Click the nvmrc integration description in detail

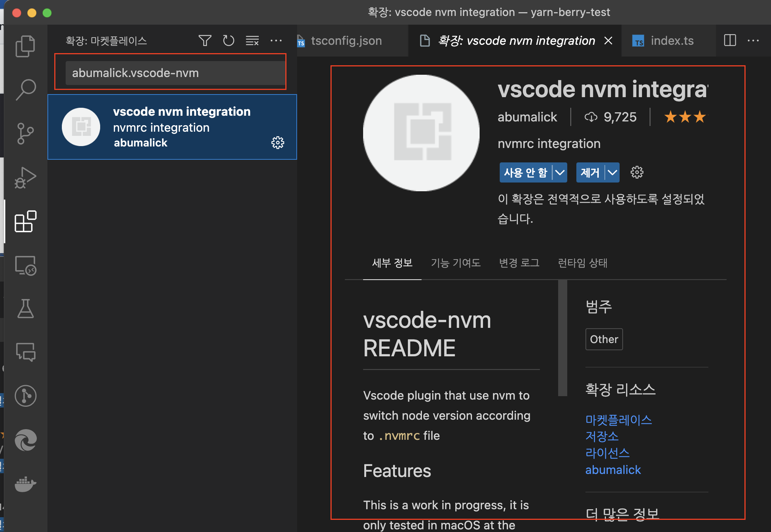point(549,143)
